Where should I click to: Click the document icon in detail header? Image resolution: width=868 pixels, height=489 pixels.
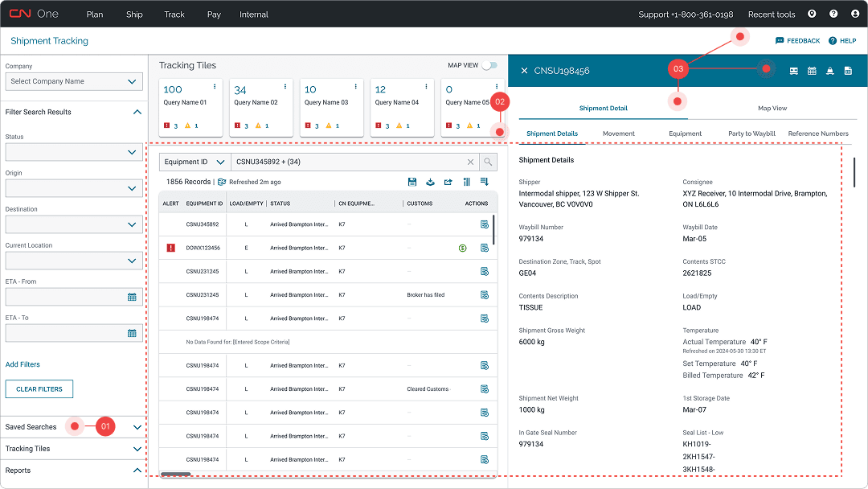tap(848, 71)
